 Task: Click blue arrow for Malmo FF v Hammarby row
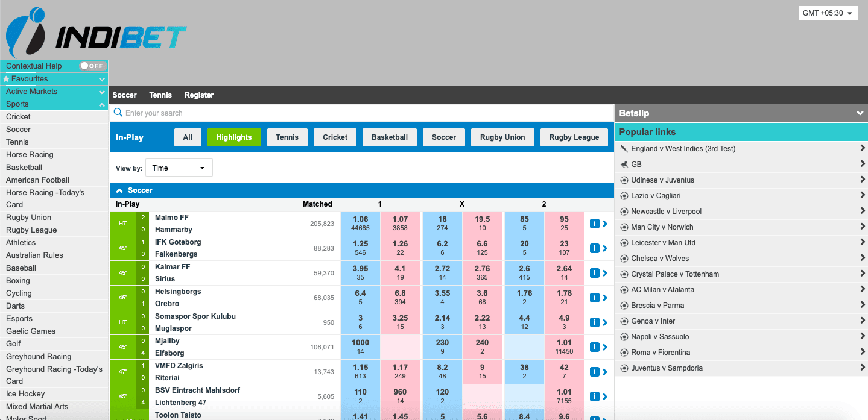click(605, 224)
